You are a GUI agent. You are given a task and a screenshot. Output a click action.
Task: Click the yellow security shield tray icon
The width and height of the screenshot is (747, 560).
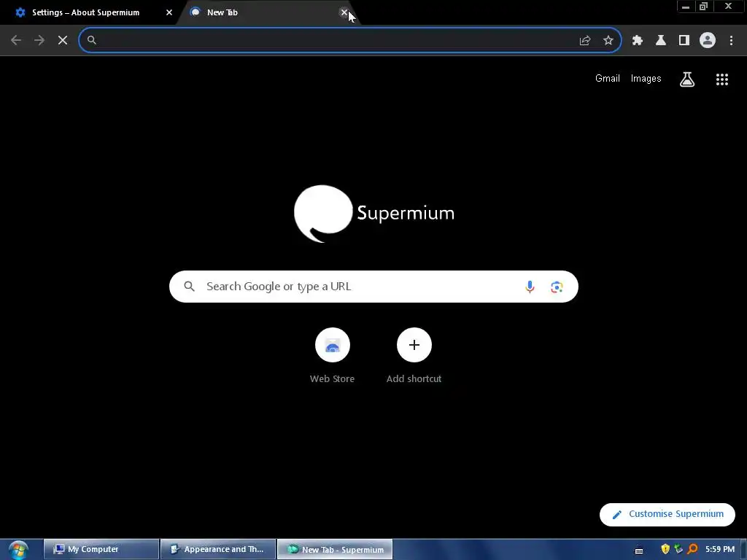point(665,549)
